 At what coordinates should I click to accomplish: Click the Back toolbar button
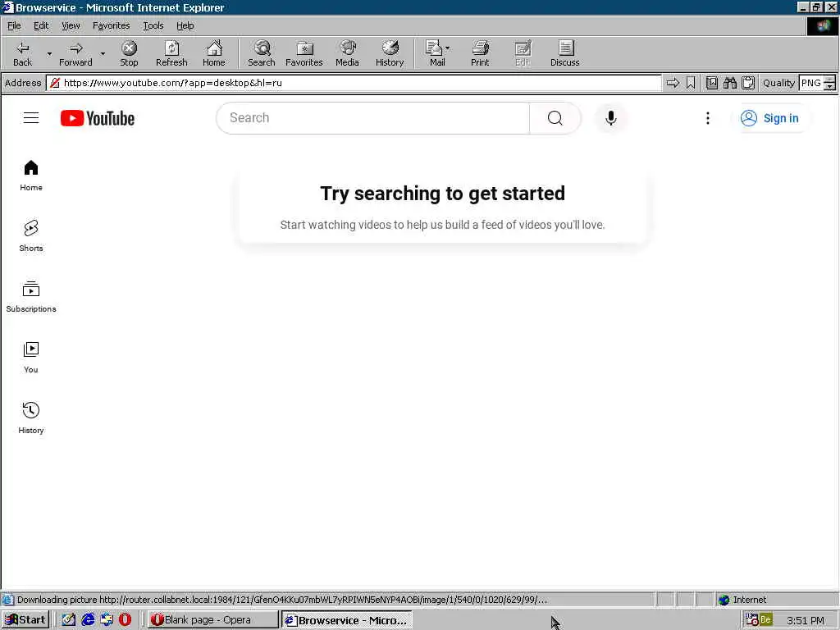(x=22, y=53)
